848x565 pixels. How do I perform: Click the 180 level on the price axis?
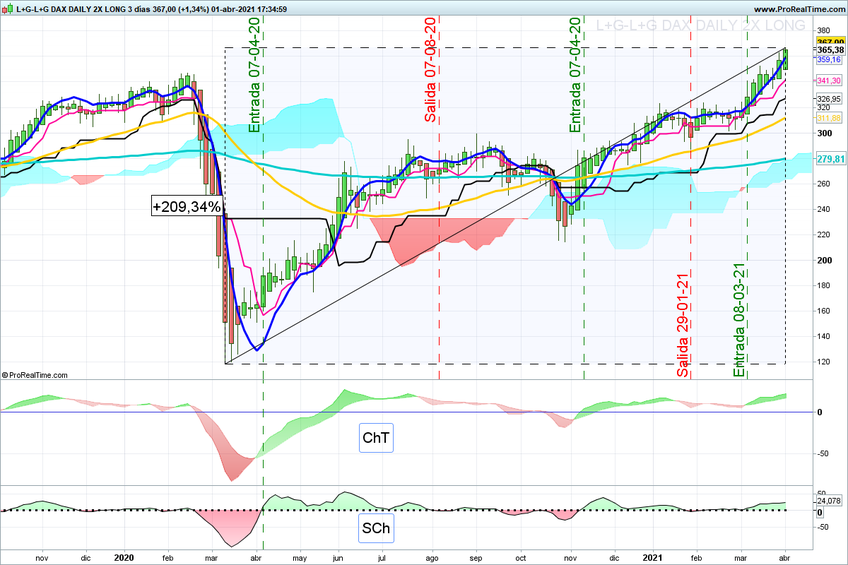[824, 285]
